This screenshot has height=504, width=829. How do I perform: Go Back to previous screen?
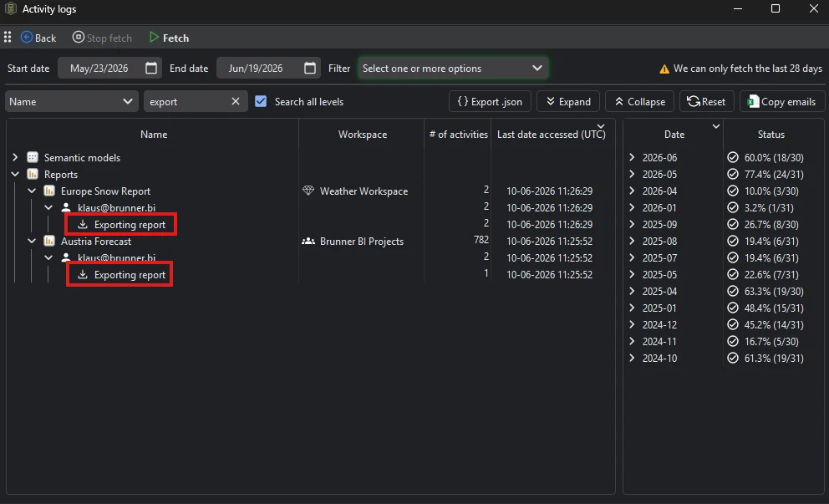coord(38,38)
